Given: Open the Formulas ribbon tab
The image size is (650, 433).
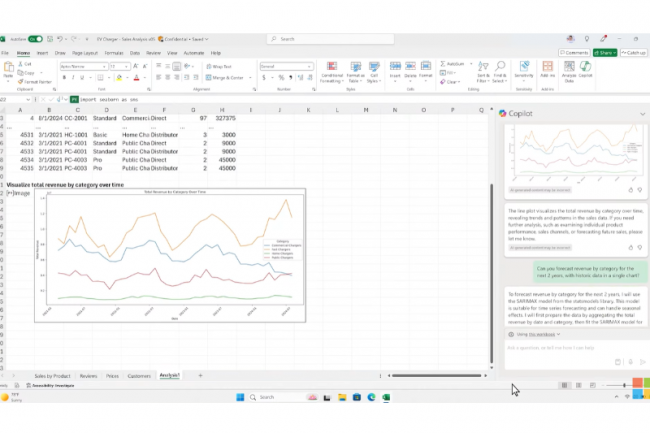Looking at the screenshot, I should point(114,52).
